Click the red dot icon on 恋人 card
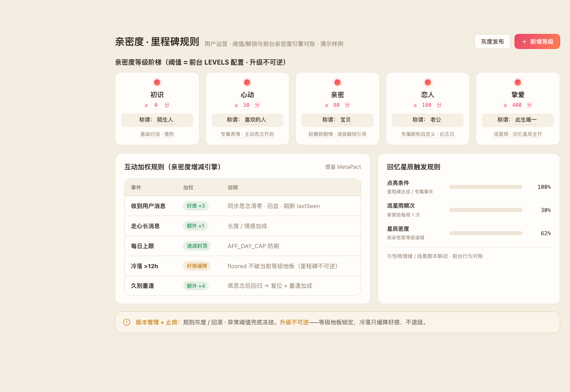The height and width of the screenshot is (392, 570). [x=428, y=82]
